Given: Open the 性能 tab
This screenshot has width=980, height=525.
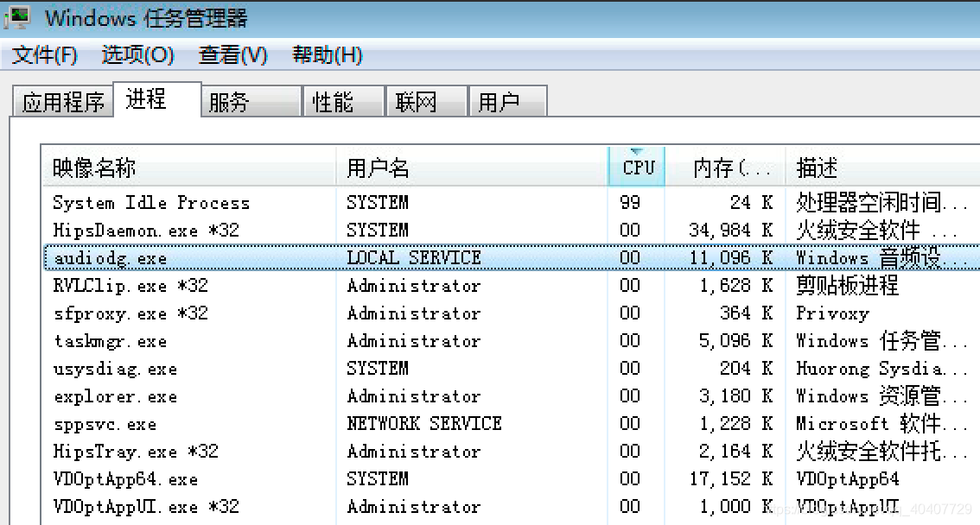Looking at the screenshot, I should click(341, 101).
